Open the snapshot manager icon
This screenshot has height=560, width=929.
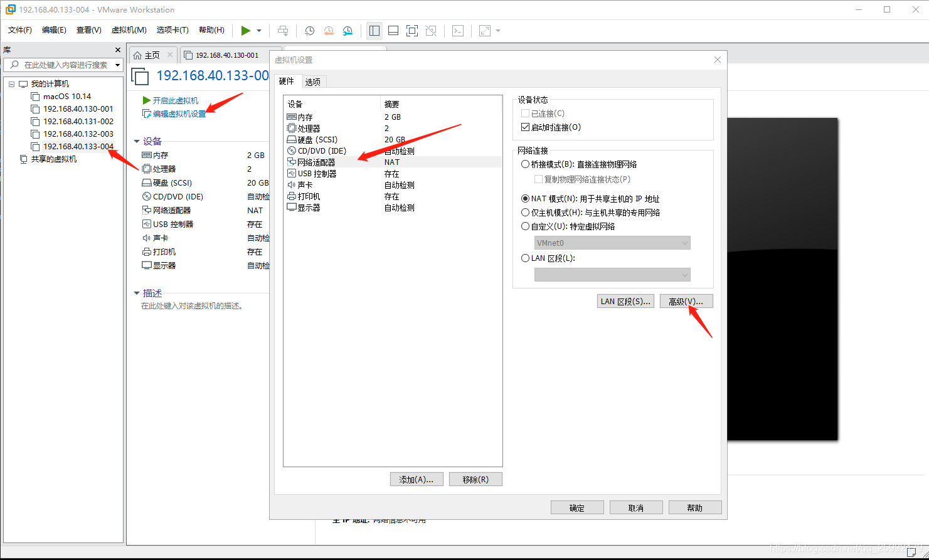pyautogui.click(x=348, y=31)
